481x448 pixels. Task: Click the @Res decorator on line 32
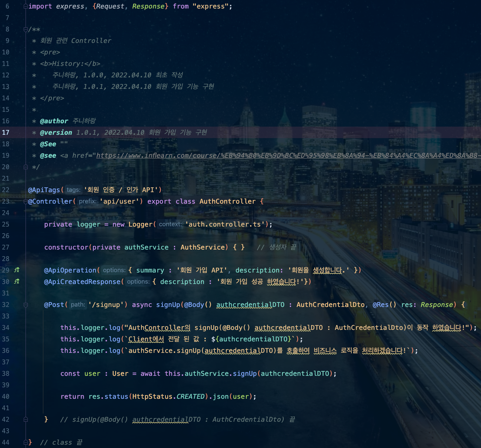click(x=380, y=305)
